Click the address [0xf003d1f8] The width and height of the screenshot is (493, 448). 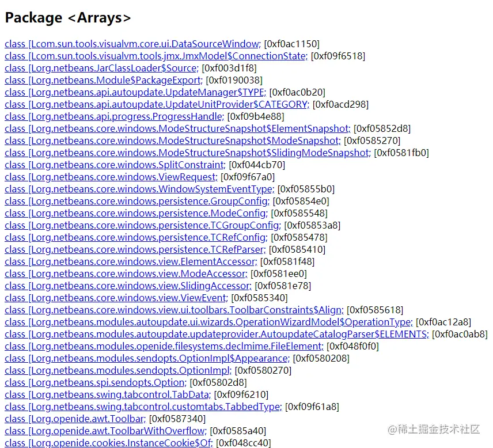coord(229,68)
